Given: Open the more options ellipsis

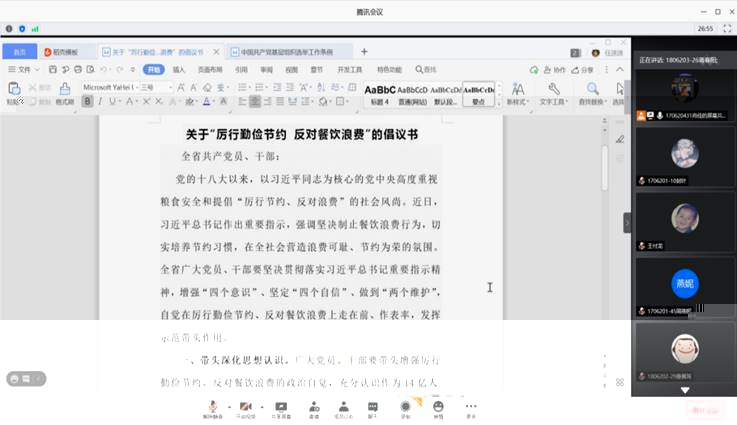Looking at the screenshot, I should coord(471,406).
